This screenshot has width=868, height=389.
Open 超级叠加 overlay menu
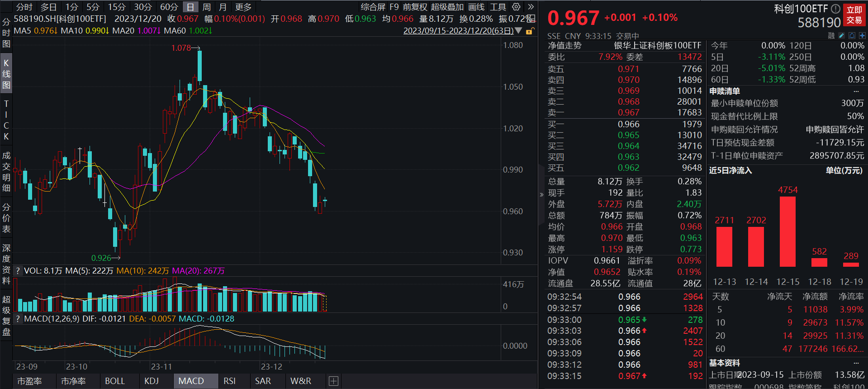(447, 7)
